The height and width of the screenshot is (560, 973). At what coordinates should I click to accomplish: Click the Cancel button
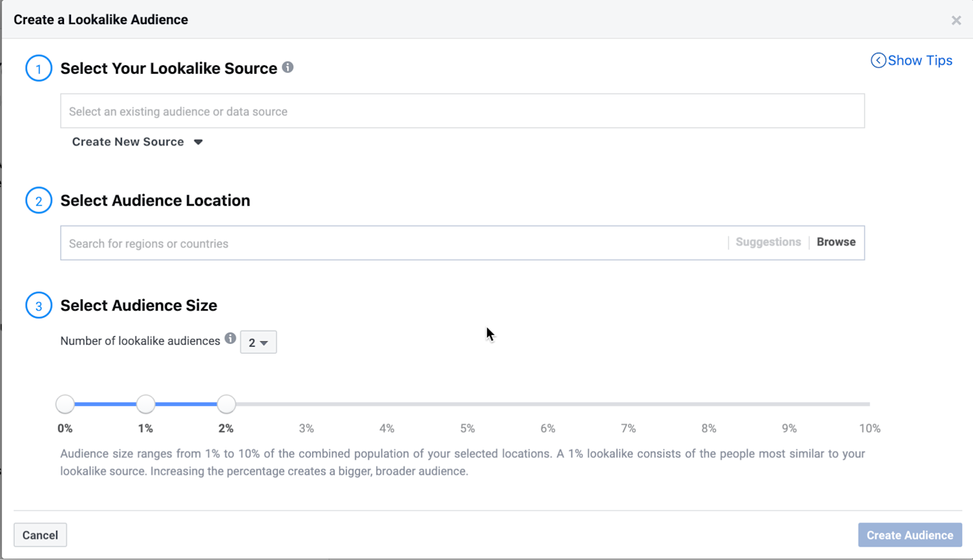(40, 535)
